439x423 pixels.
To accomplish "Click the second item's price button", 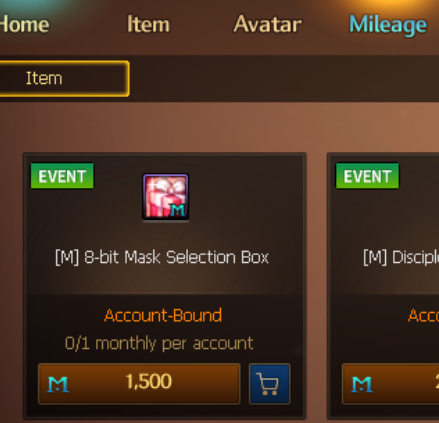I will coord(391,384).
